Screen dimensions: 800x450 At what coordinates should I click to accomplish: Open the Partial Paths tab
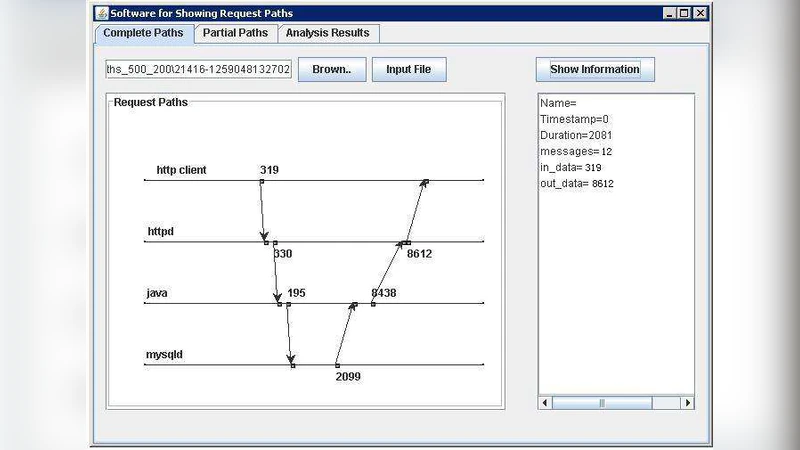coord(235,33)
